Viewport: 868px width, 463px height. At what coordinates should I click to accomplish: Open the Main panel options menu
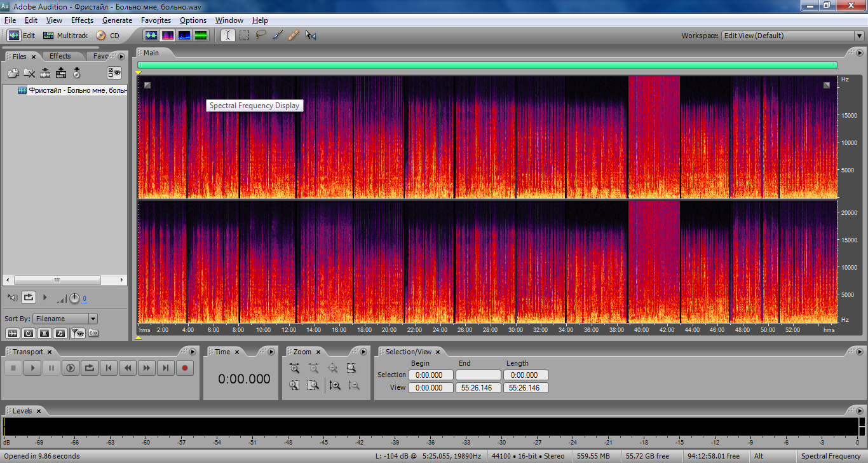pyautogui.click(x=860, y=52)
